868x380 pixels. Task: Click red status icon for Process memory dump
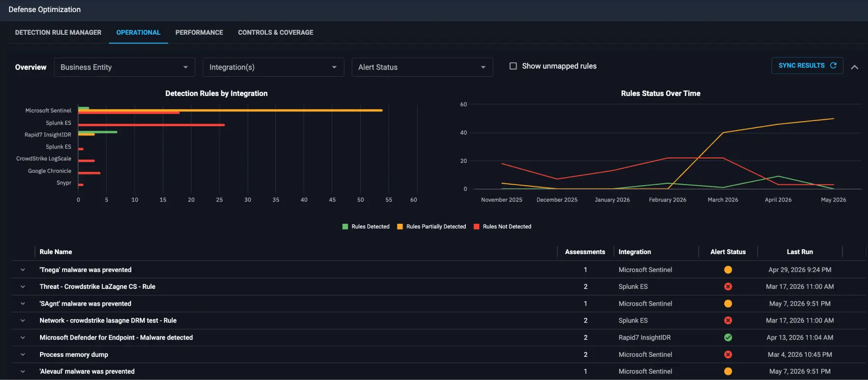pyautogui.click(x=728, y=354)
